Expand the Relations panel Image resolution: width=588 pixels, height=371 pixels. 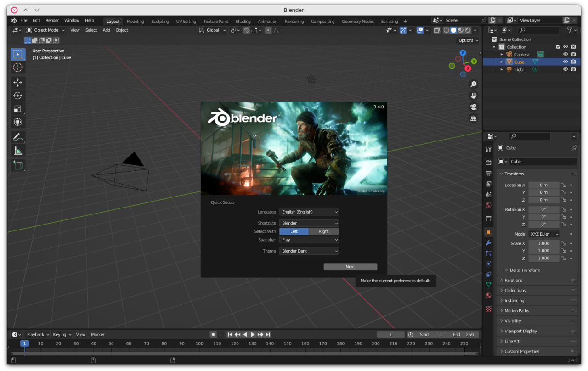click(x=514, y=280)
